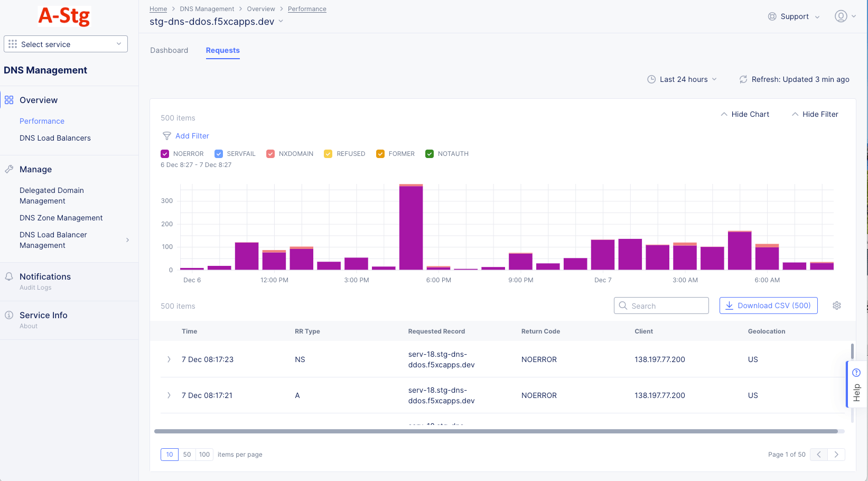This screenshot has height=481, width=868.
Task: Open the table settings gear icon
Action: pyautogui.click(x=836, y=306)
